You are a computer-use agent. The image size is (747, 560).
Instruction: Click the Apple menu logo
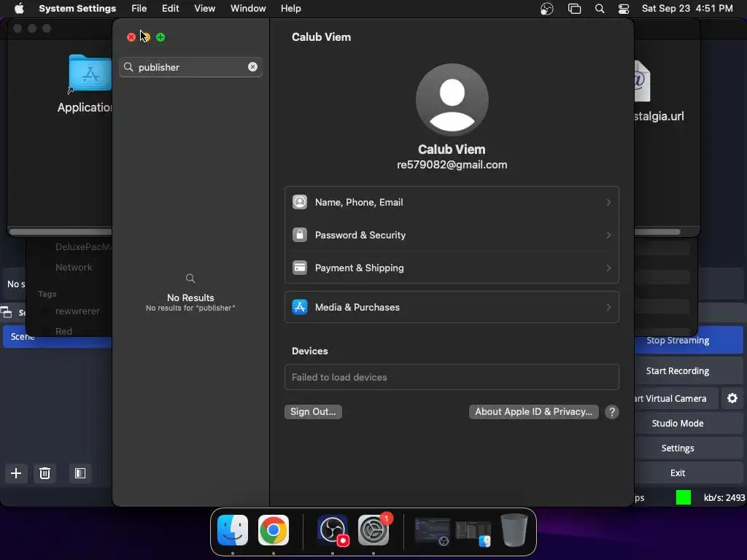[19, 9]
